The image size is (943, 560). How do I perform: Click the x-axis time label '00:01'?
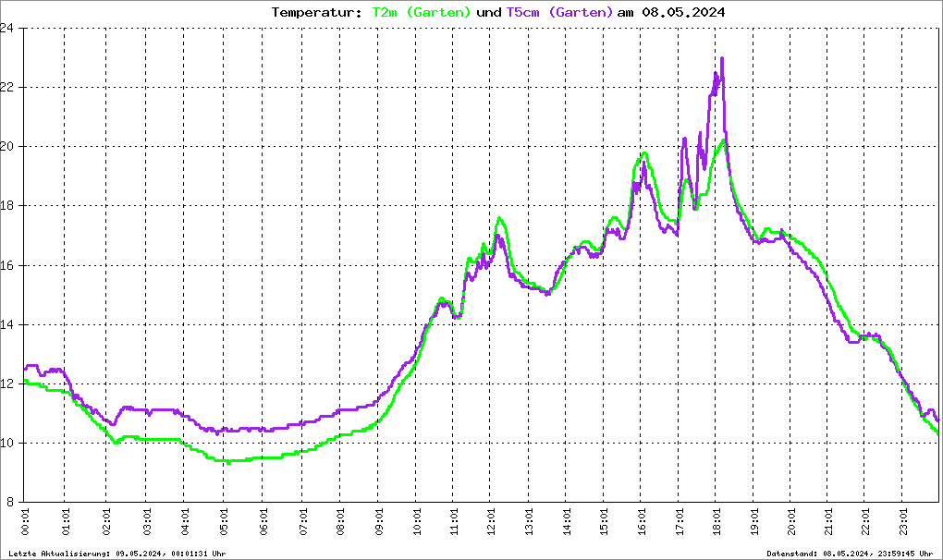click(x=25, y=521)
